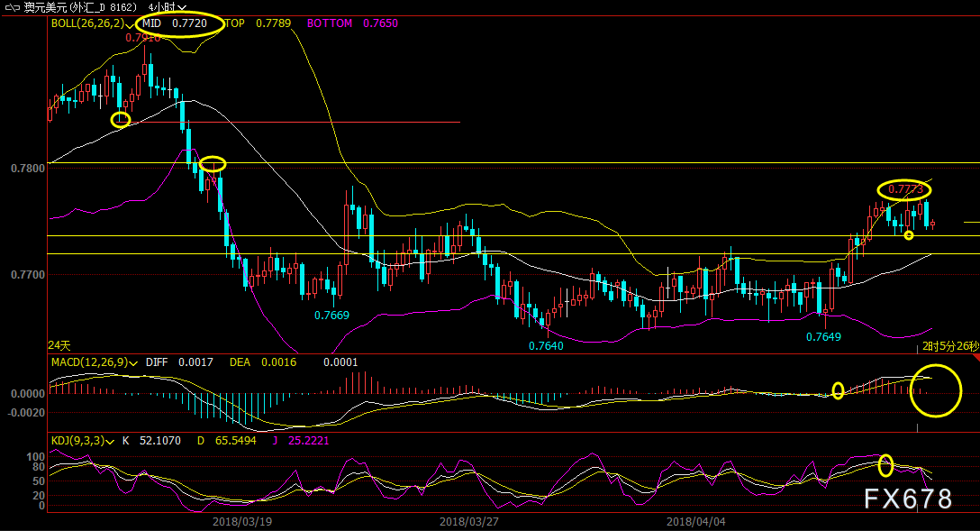Open the 4小时 timeframe dropdown
This screenshot has width=980, height=531.
click(167, 7)
